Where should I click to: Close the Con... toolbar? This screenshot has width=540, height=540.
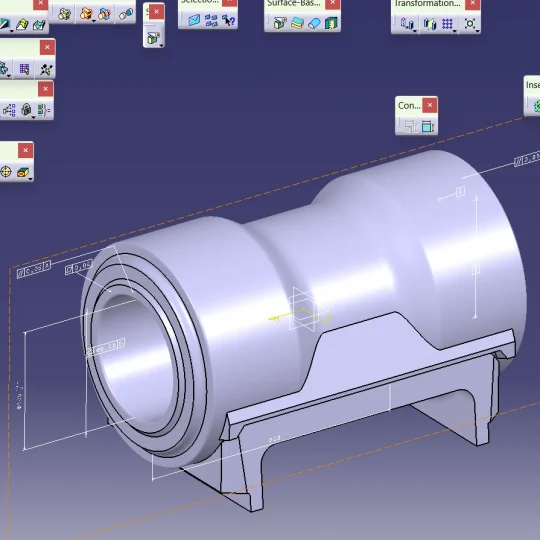click(x=429, y=105)
